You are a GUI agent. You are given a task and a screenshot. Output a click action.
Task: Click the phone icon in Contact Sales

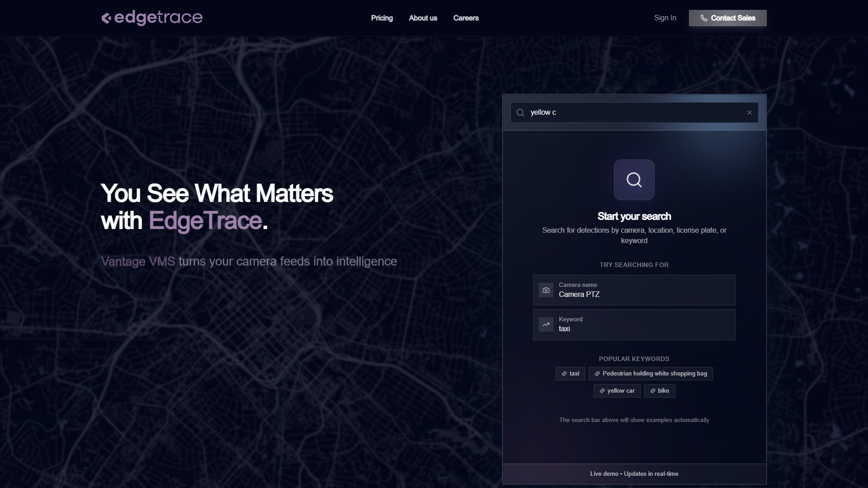704,18
